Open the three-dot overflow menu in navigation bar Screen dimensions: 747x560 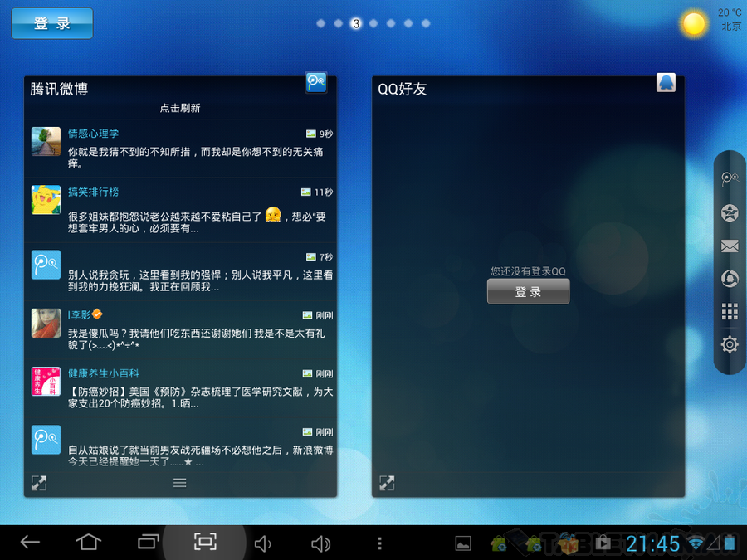[379, 543]
